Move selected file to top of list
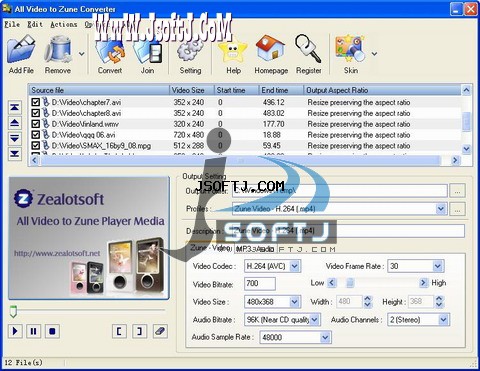Screen dimensions: 480x371 (x=15, y=107)
